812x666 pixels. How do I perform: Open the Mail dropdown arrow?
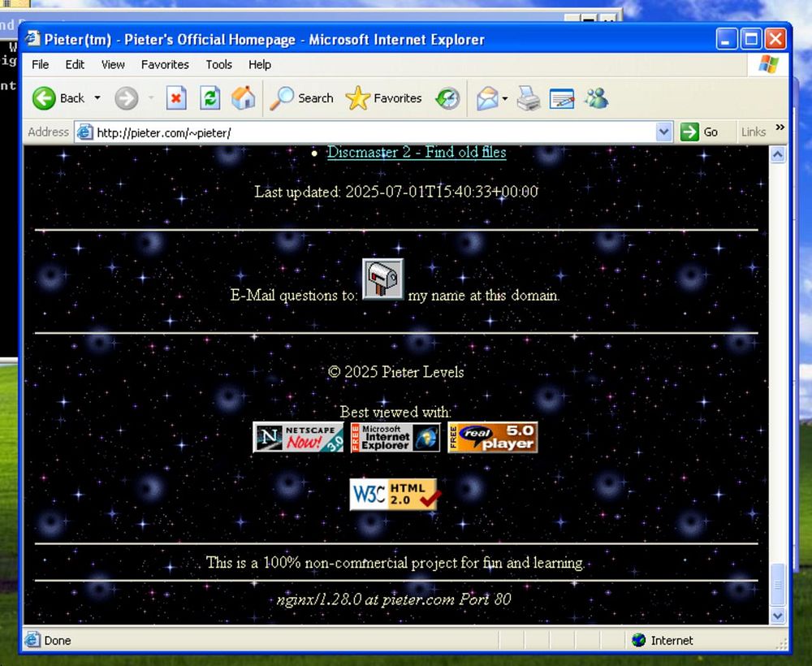point(505,98)
